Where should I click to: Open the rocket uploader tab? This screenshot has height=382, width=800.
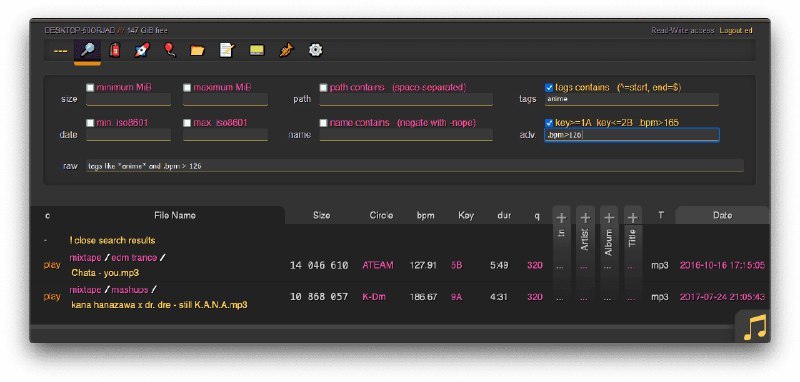pos(142,50)
